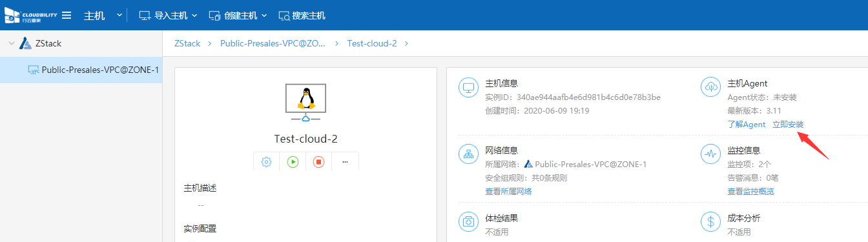868x242 pixels.
Task: Click the 监控信息 pulse icon
Action: [x=710, y=154]
